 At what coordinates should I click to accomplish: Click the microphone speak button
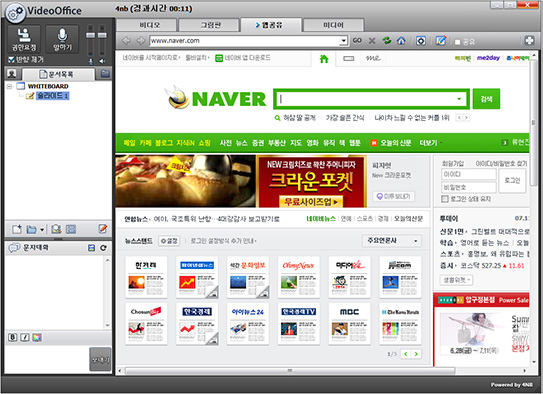pyautogui.click(x=62, y=39)
